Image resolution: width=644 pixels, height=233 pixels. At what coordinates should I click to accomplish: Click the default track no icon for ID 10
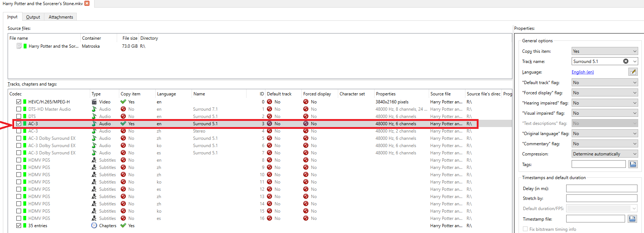269,175
